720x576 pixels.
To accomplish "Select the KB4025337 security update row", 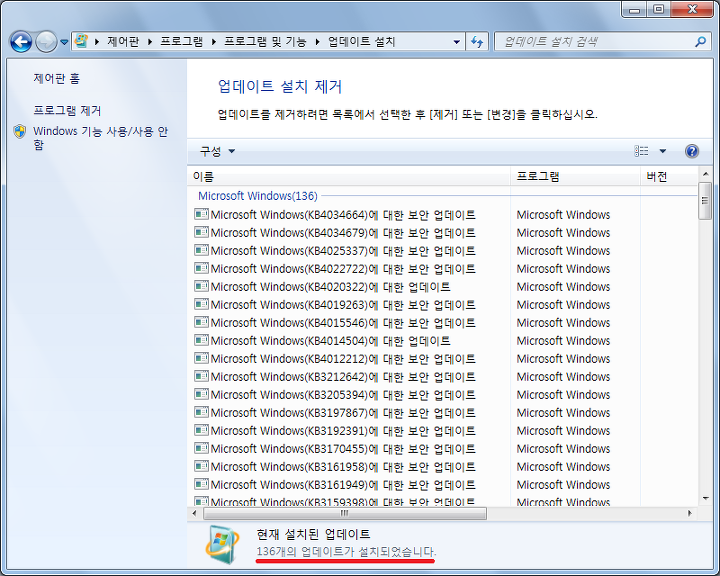I will (x=443, y=251).
